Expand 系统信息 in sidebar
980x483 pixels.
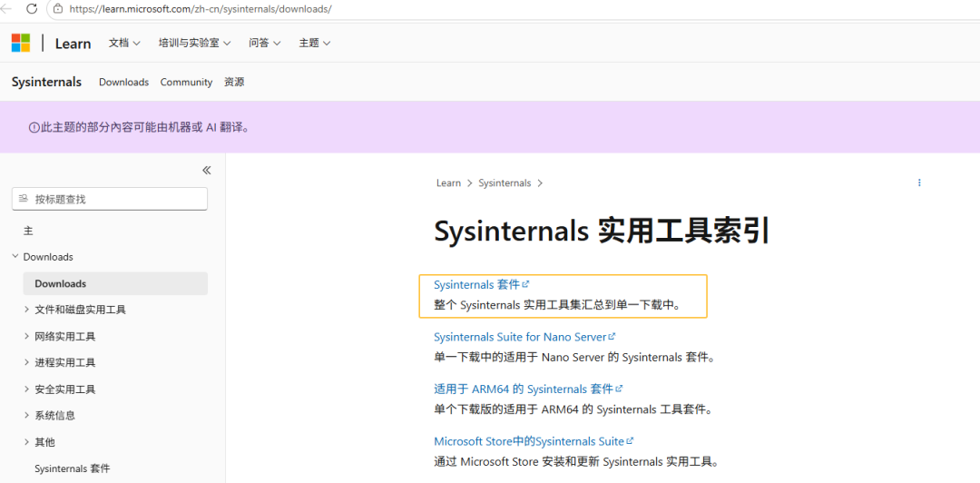coord(27,416)
